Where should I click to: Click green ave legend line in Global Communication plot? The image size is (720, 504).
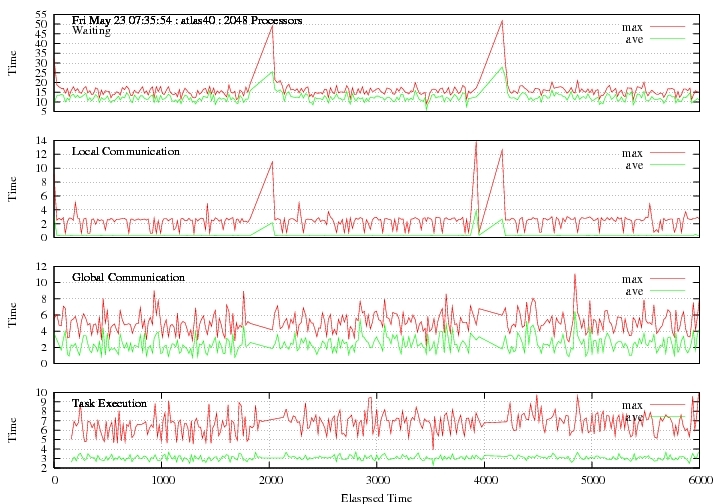pyautogui.click(x=671, y=291)
